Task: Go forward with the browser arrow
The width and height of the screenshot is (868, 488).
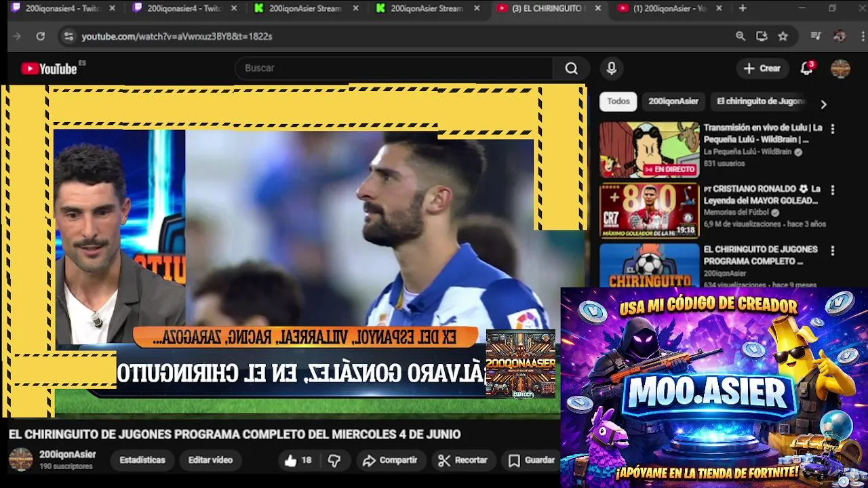Action: pos(17,36)
